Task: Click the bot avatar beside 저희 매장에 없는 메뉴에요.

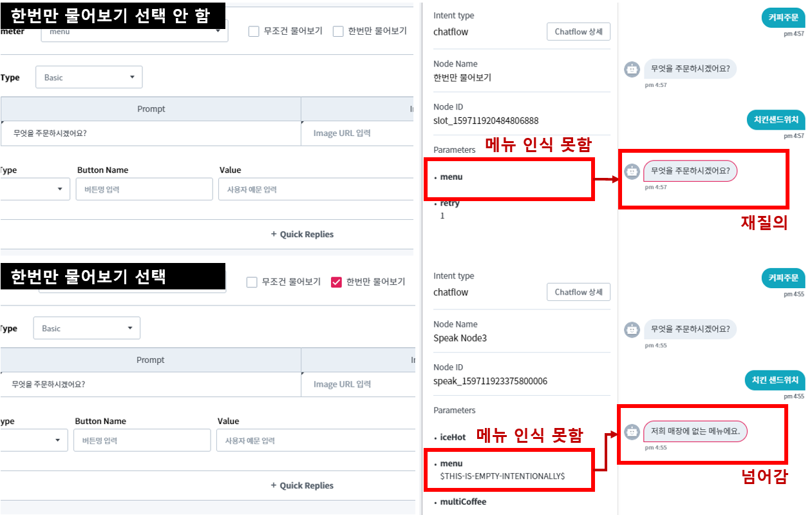Action: pyautogui.click(x=632, y=432)
